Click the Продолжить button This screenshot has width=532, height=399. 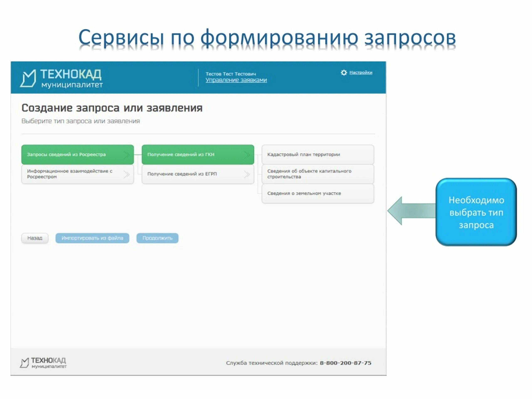157,238
